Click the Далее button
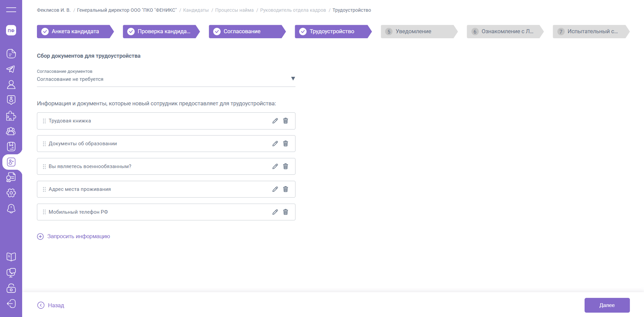644x317 pixels. click(x=607, y=305)
